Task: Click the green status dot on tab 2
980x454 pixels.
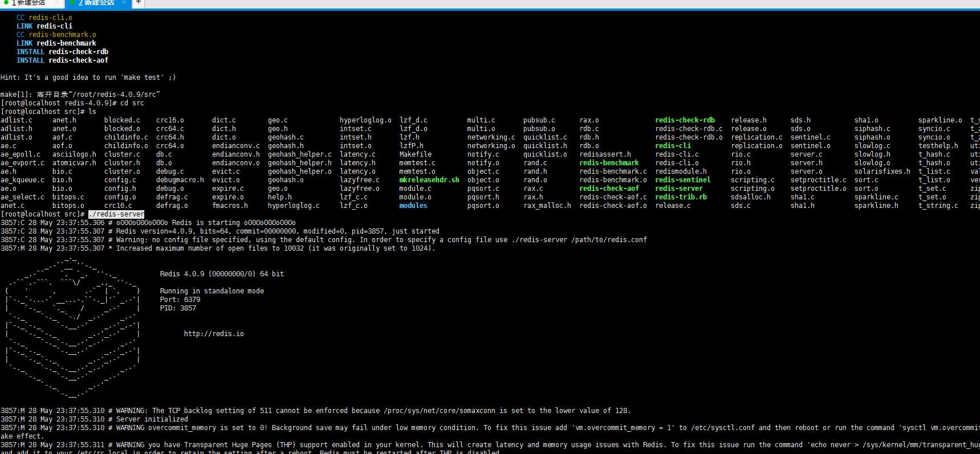Action: (72, 2)
